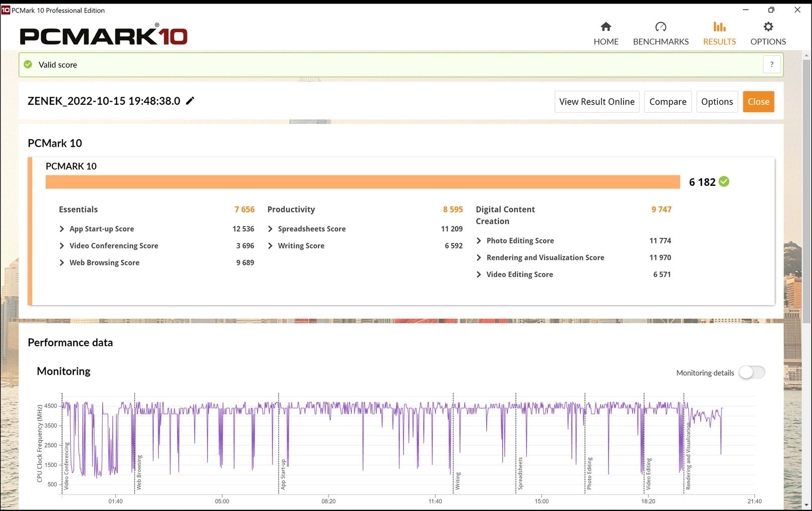Toggle the Monitoring details switch

(752, 372)
